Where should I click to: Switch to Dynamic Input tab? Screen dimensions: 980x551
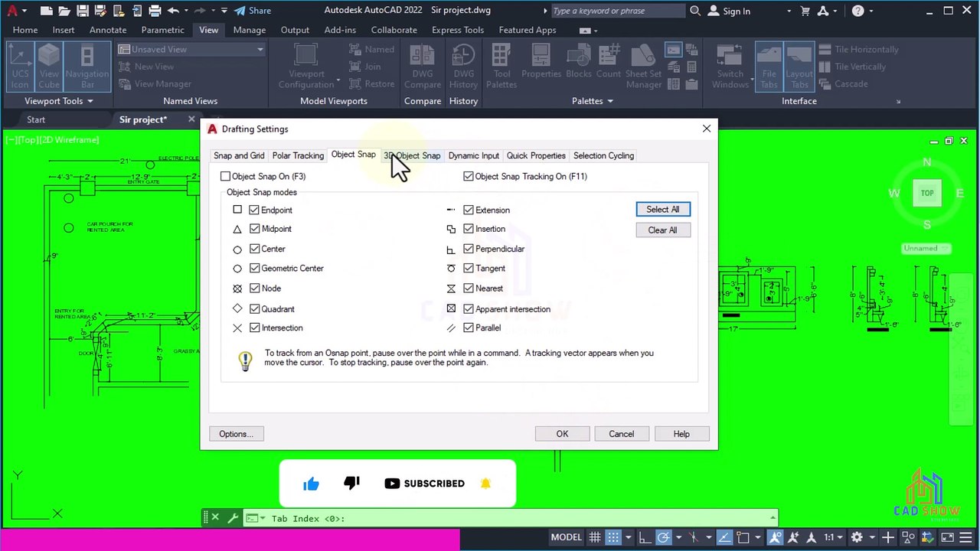(x=474, y=155)
